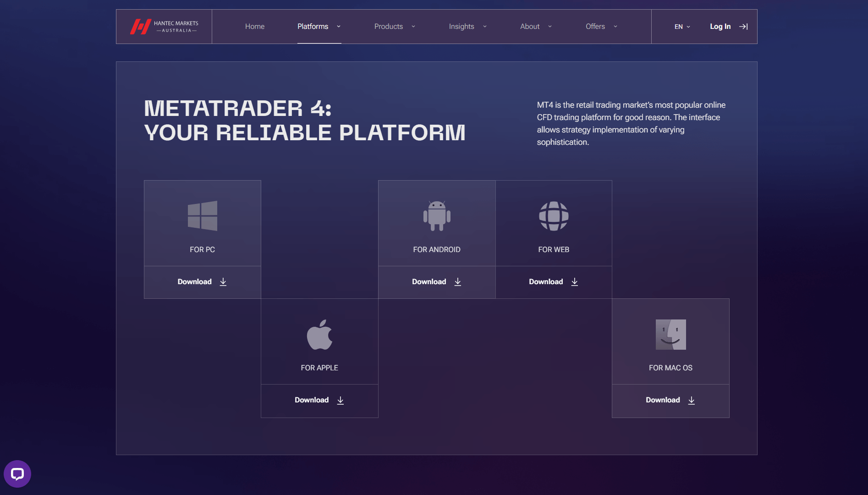Expand the Products dropdown chevron
The width and height of the screenshot is (868, 495).
(x=413, y=27)
